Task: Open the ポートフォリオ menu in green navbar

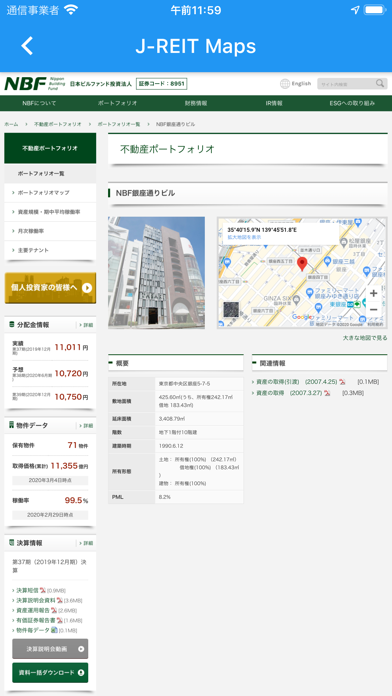Action: click(118, 103)
